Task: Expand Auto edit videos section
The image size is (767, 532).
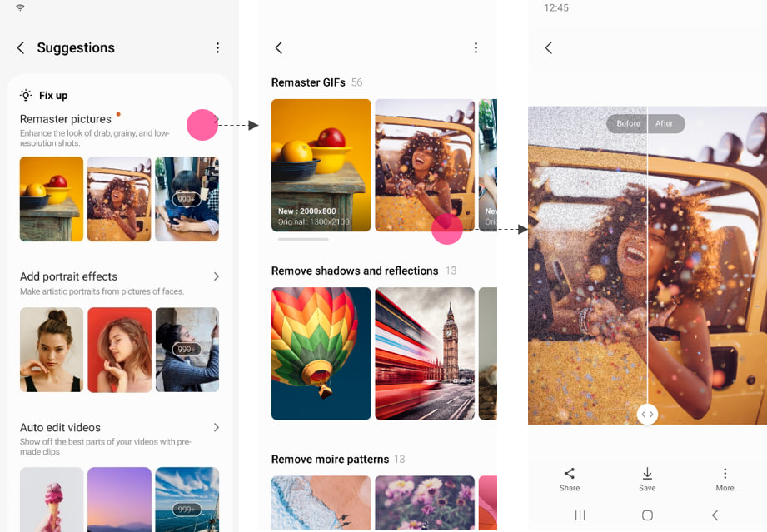Action: coord(217,427)
